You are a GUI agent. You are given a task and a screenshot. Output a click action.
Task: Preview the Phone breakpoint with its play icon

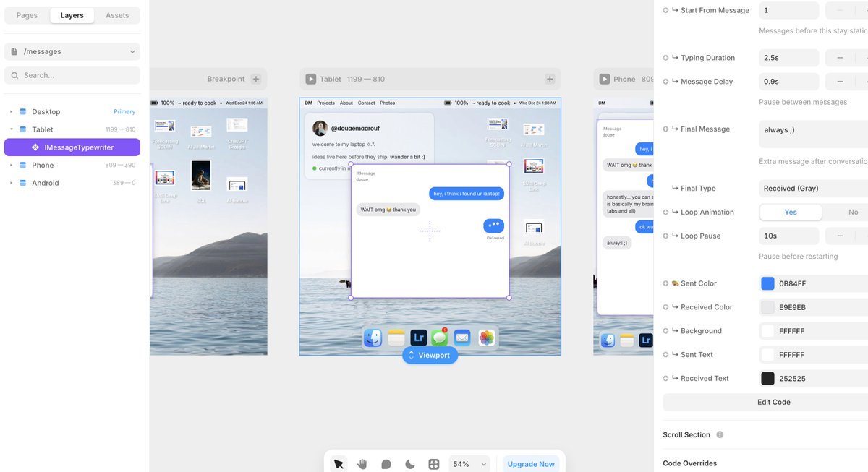click(x=604, y=80)
